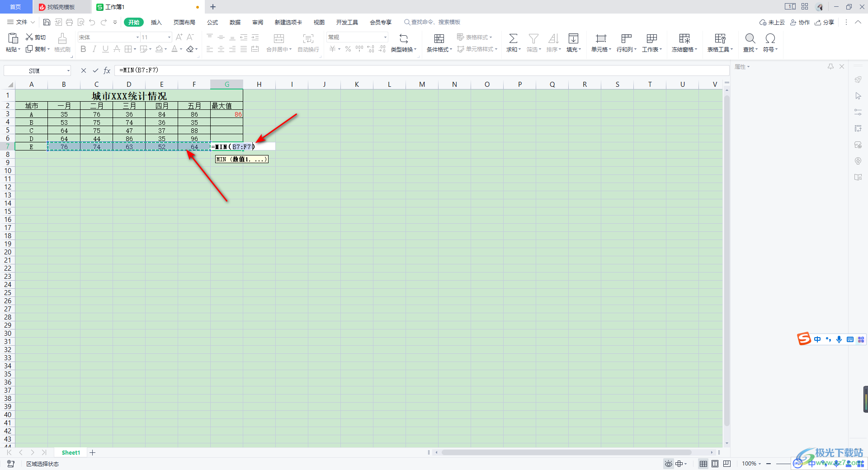Click Auto Wrap text icon

(x=308, y=39)
